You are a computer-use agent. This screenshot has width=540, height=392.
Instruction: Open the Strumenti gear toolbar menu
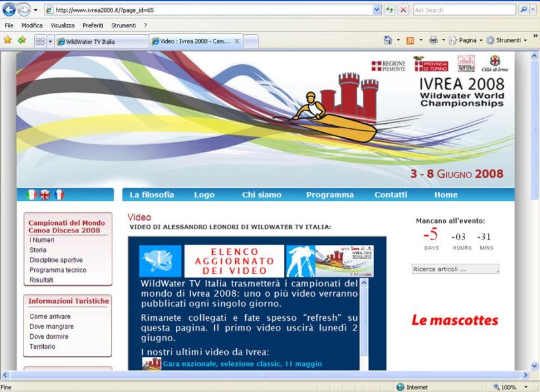coord(506,40)
